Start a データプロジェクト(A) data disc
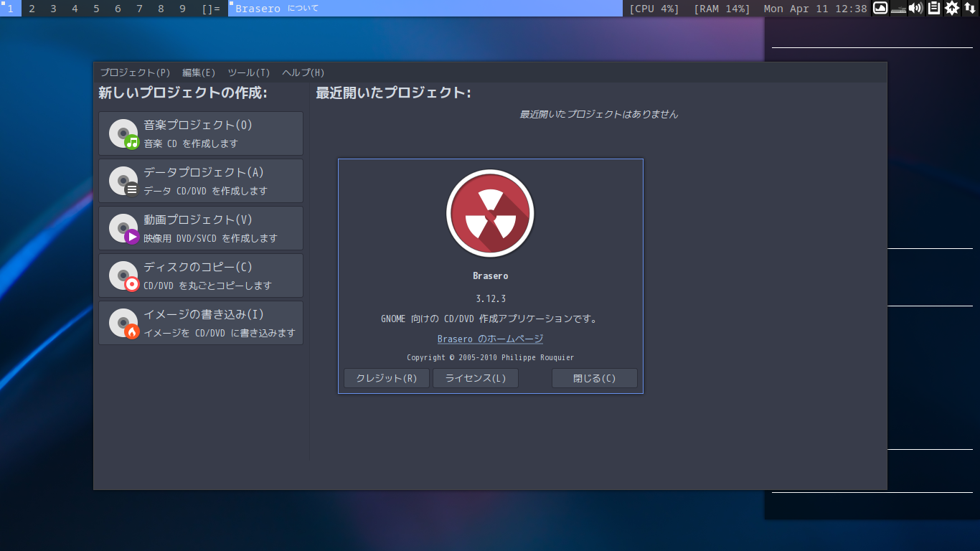980x551 pixels. point(201,181)
